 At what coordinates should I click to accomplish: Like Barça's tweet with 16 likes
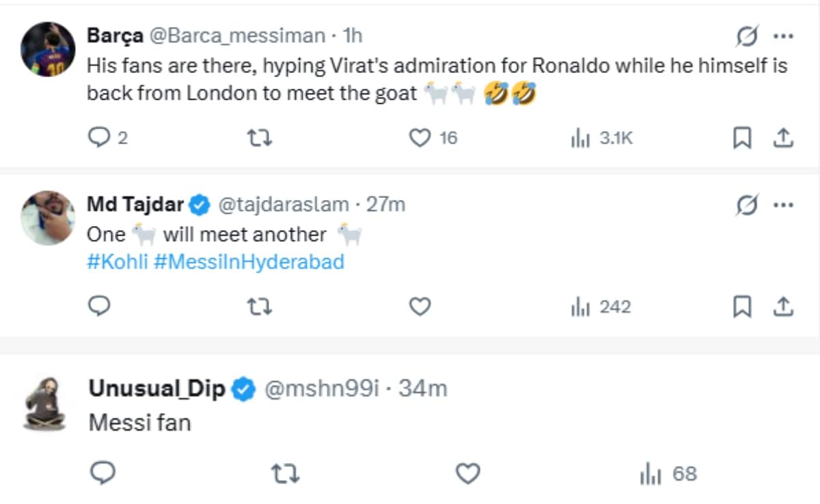(419, 139)
